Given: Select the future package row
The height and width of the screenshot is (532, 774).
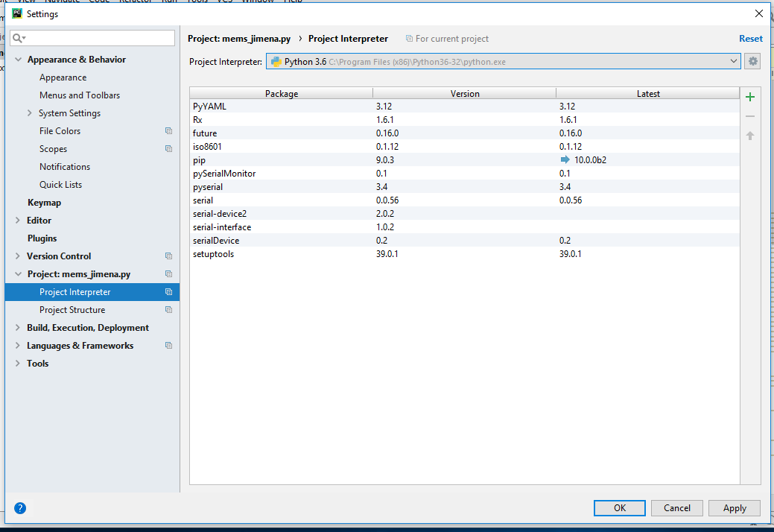Looking at the screenshot, I should (465, 133).
